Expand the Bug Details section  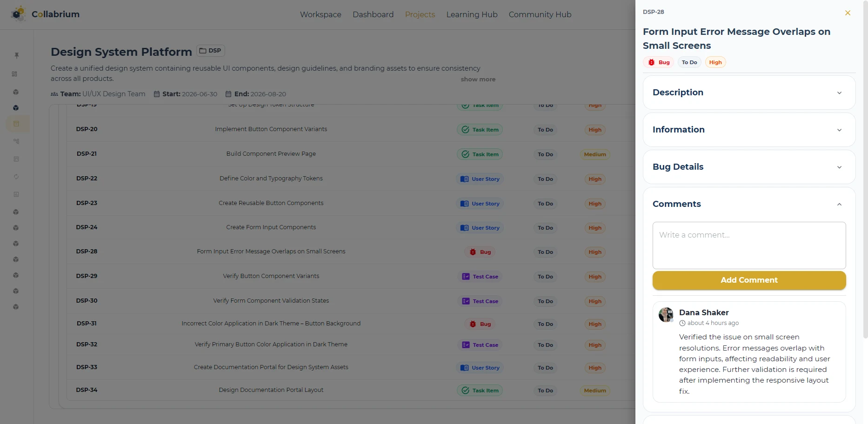point(749,167)
